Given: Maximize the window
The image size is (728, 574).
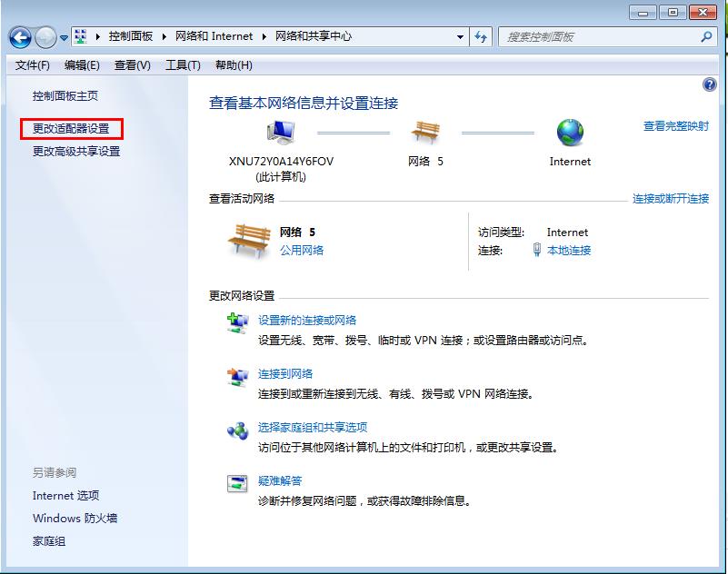Looking at the screenshot, I should [x=673, y=13].
